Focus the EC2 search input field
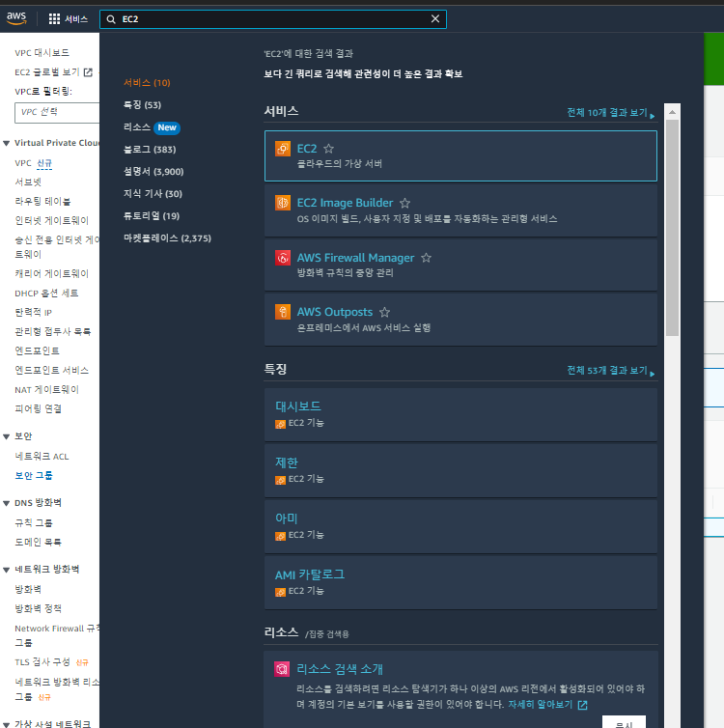Viewport: 724px width, 728px height. click(274, 19)
